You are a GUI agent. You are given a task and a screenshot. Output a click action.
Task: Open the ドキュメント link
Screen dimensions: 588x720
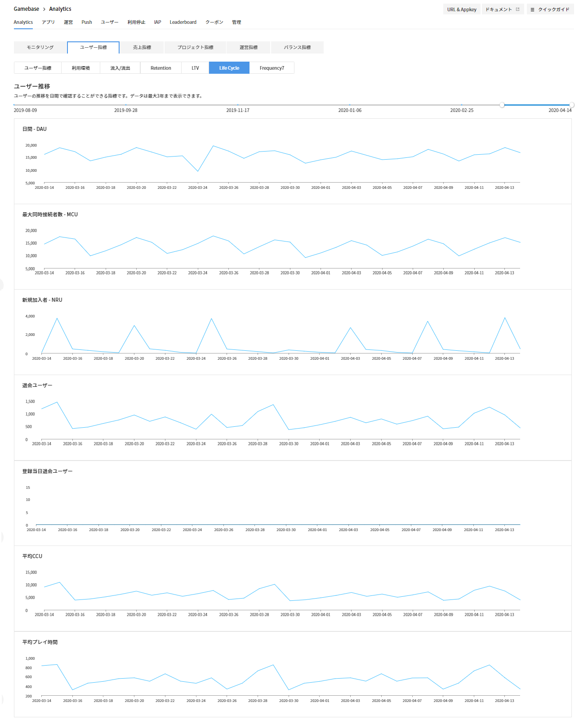[503, 9]
